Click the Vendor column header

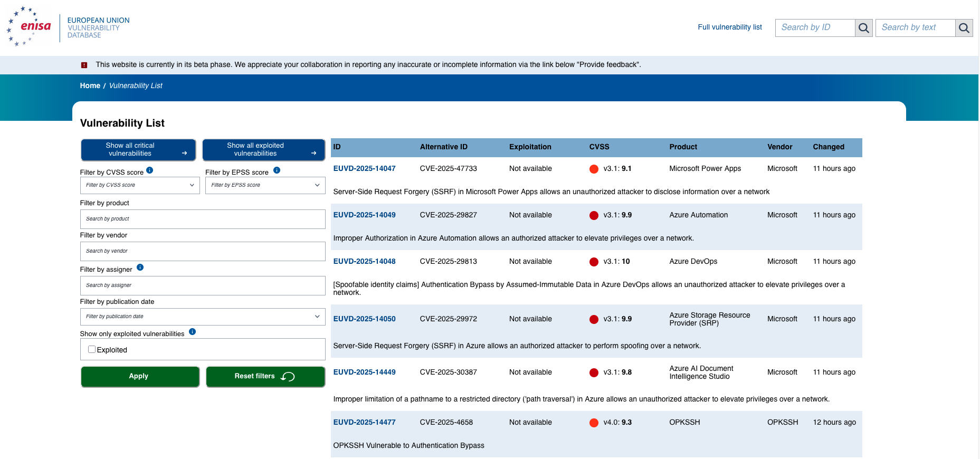coord(780,147)
